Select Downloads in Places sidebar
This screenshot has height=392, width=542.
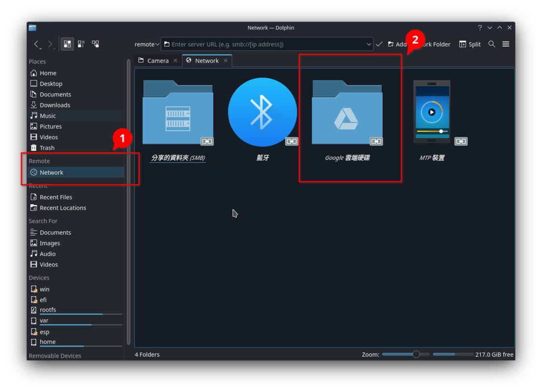(x=54, y=105)
